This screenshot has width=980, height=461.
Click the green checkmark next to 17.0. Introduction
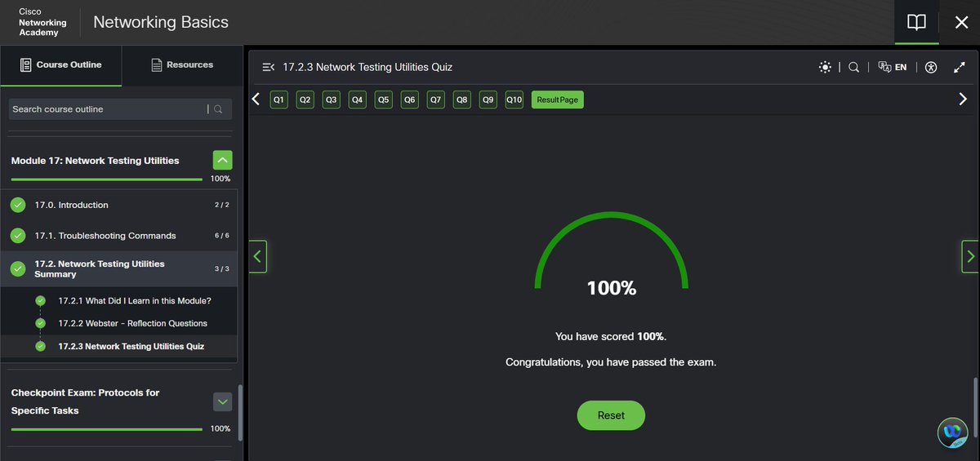18,205
